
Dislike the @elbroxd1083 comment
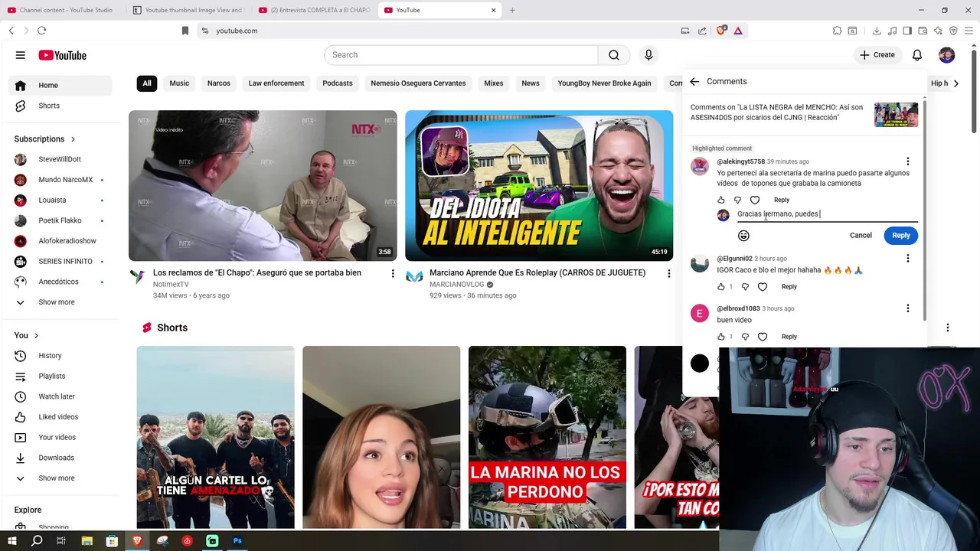point(746,337)
